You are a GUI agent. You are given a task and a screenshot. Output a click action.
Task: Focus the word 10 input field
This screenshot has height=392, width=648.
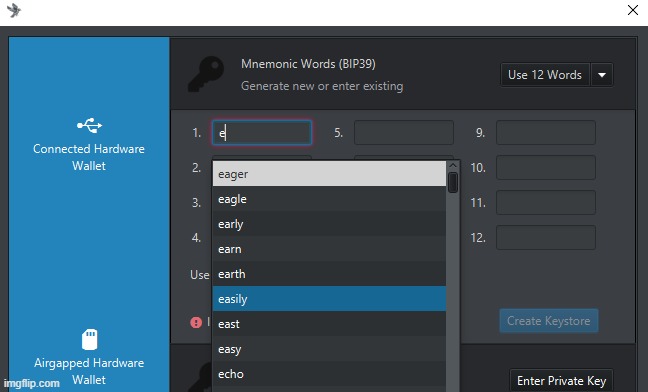(x=546, y=168)
